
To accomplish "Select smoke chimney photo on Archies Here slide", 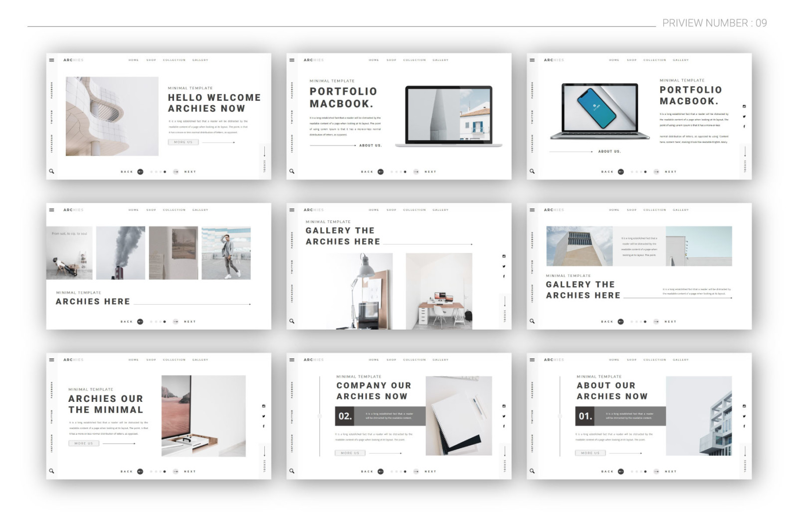I will click(x=121, y=253).
